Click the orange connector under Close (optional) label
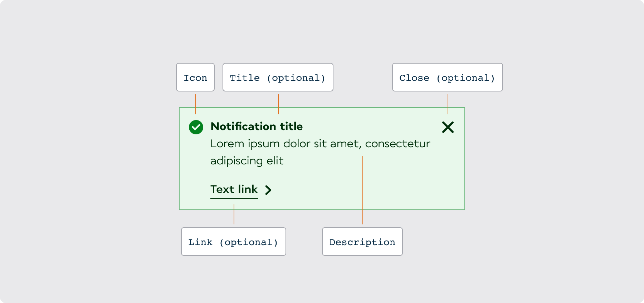The image size is (644, 303). (448, 104)
